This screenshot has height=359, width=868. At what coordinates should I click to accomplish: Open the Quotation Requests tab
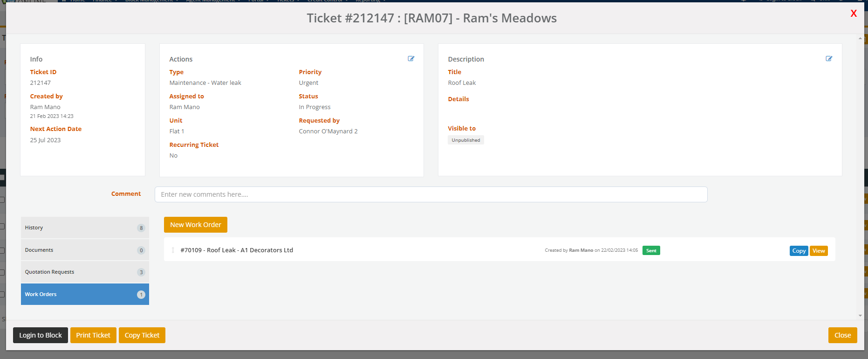[x=85, y=272]
